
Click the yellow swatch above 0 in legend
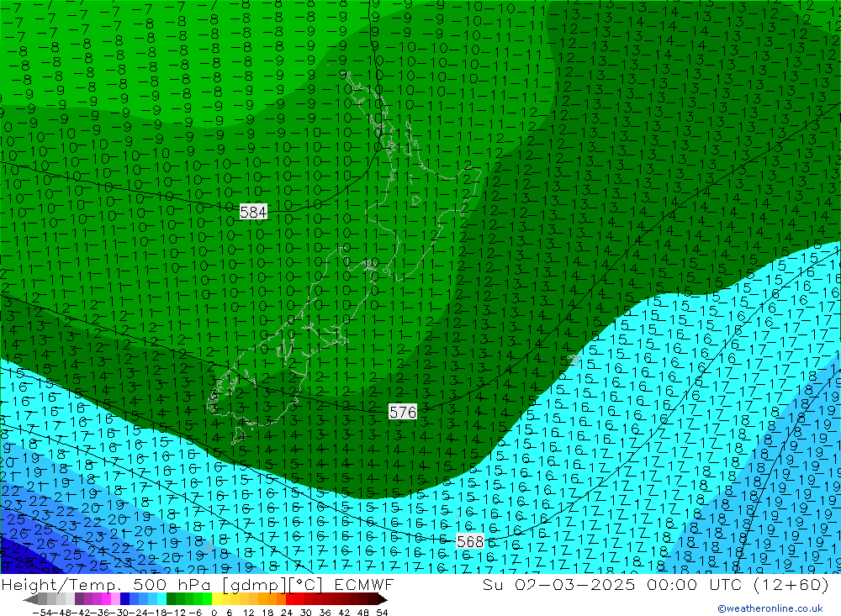point(217,599)
